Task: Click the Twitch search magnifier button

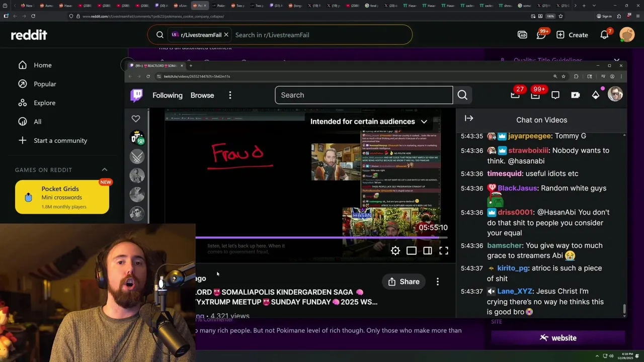Action: click(x=462, y=95)
